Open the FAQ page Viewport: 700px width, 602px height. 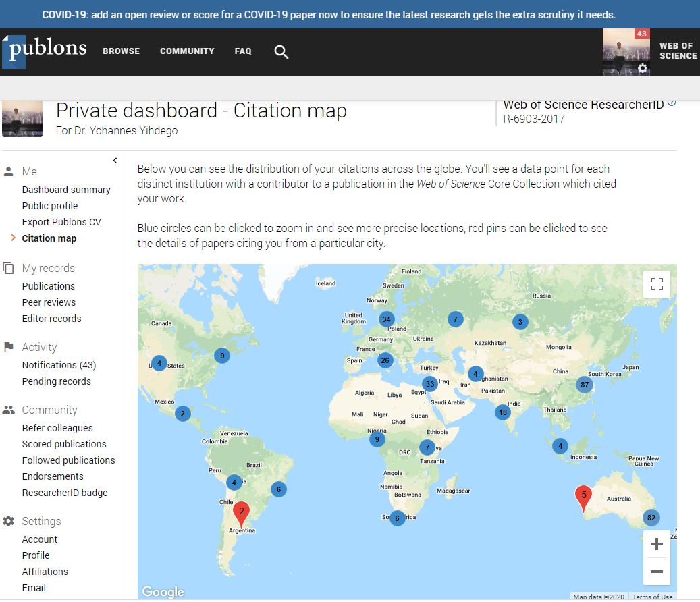click(243, 51)
